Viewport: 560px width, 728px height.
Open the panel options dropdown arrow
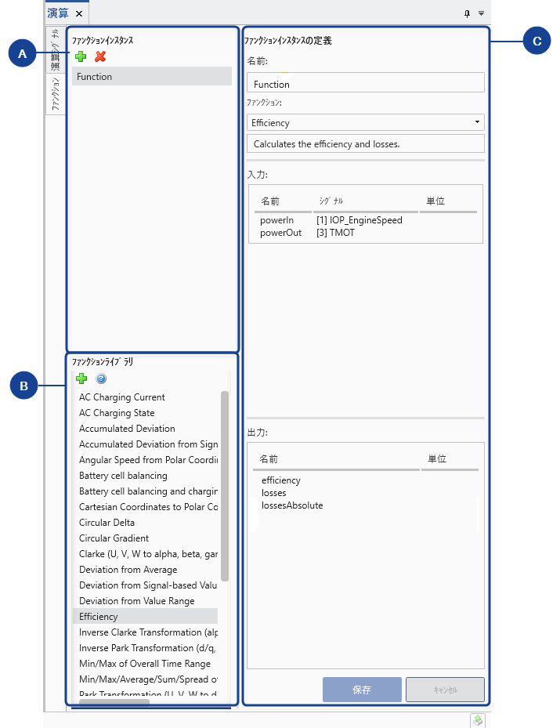click(x=482, y=13)
